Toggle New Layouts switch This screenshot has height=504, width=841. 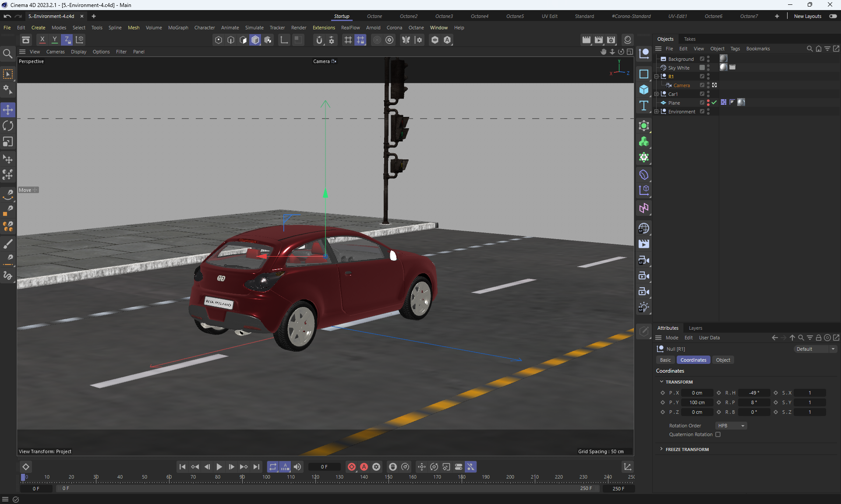point(833,16)
